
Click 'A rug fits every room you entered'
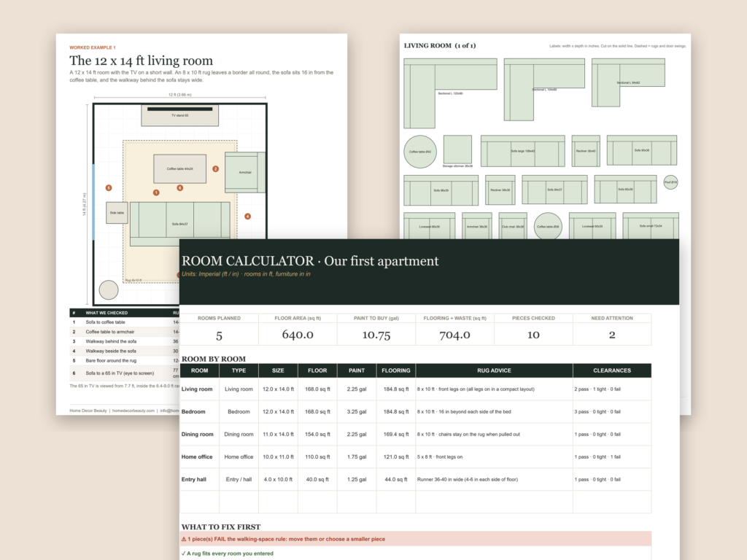[228, 553]
